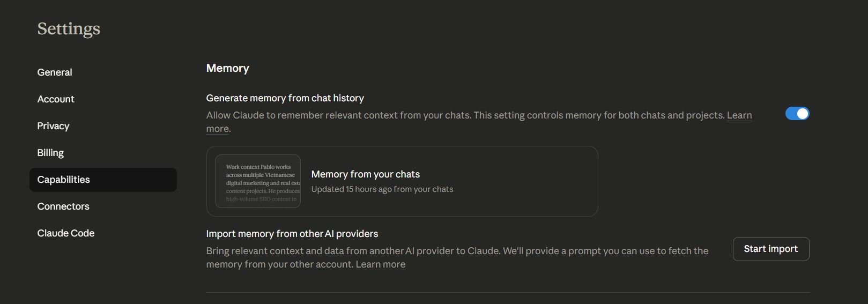Disable generate memory from chat history toggle

pyautogui.click(x=797, y=114)
